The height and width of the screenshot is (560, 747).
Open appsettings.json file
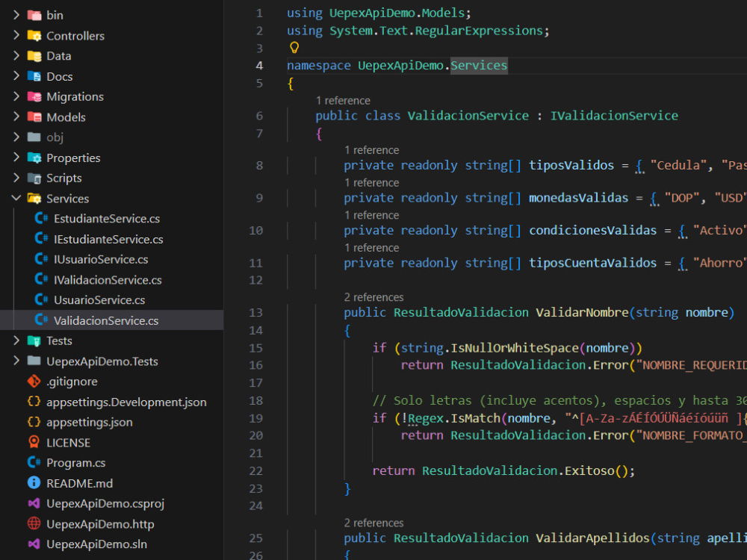[89, 423]
